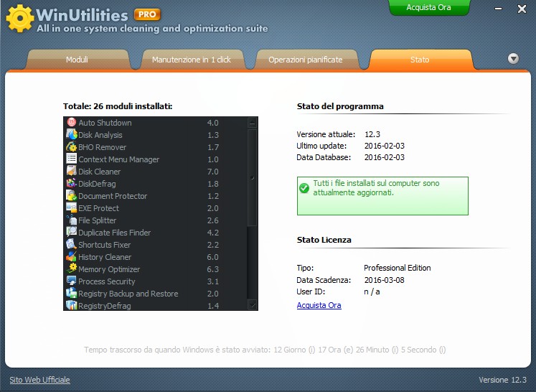Open the Manutenzione in 1 click tab
This screenshot has width=536, height=392.
[192, 60]
